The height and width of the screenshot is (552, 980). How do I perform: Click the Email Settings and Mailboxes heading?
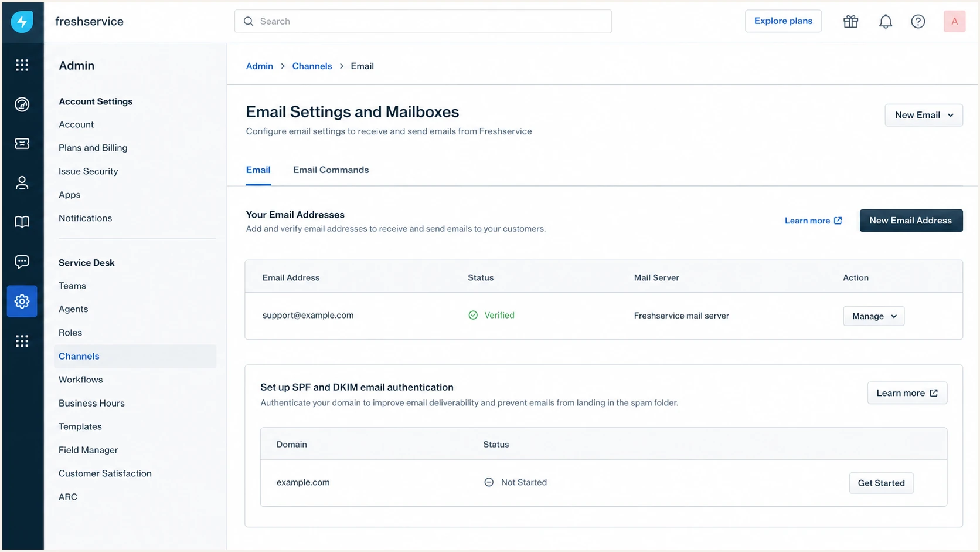[352, 111]
